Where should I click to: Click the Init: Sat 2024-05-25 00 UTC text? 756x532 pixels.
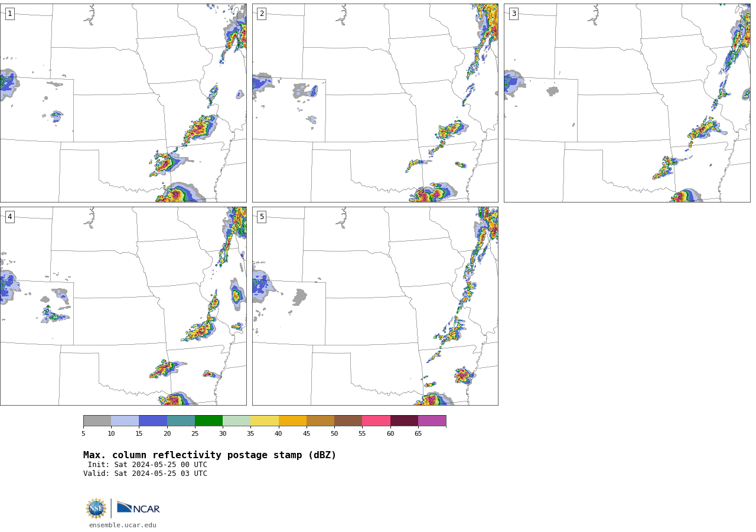pos(148,465)
